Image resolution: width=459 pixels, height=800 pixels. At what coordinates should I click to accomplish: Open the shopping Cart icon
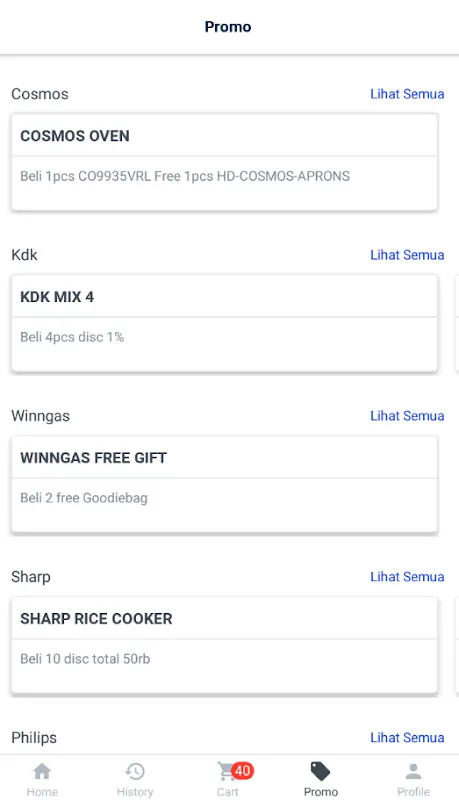click(x=225, y=771)
